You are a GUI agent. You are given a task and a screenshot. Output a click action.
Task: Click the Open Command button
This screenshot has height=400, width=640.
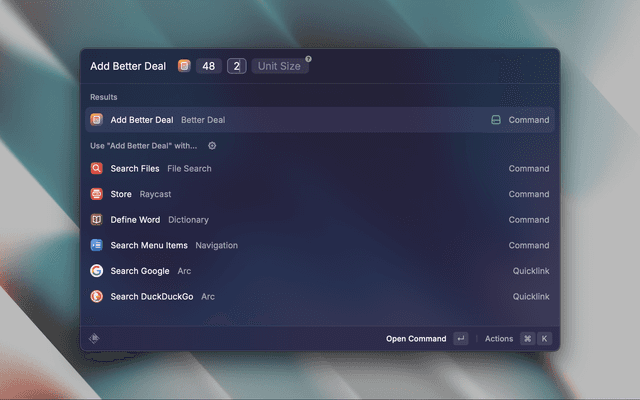416,339
